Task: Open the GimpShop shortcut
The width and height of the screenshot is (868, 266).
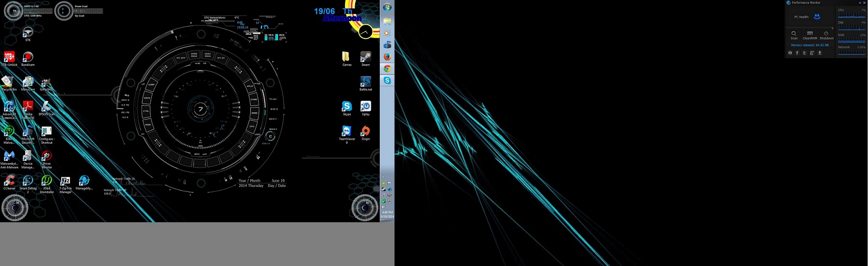Action: click(47, 83)
